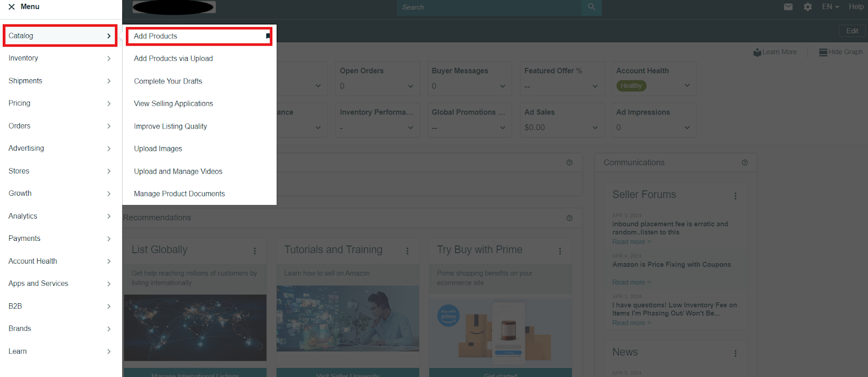
Task: Click the Tutorials and Training image thumbnail
Action: point(348,318)
